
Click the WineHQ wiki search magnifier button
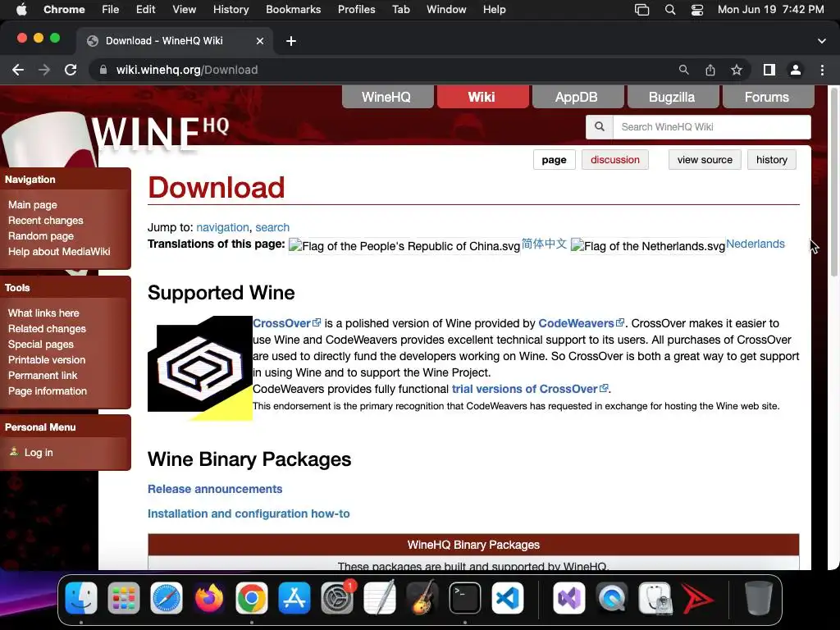600,127
